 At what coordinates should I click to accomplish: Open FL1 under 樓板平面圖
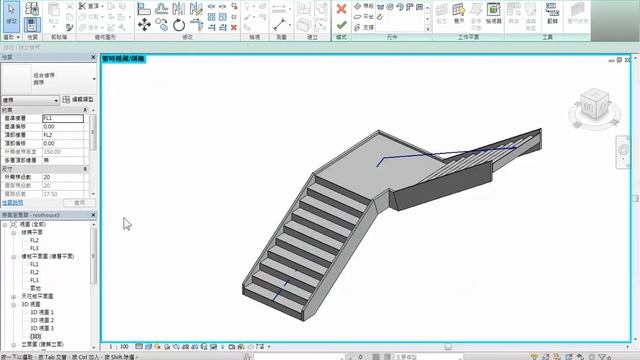click(34, 264)
